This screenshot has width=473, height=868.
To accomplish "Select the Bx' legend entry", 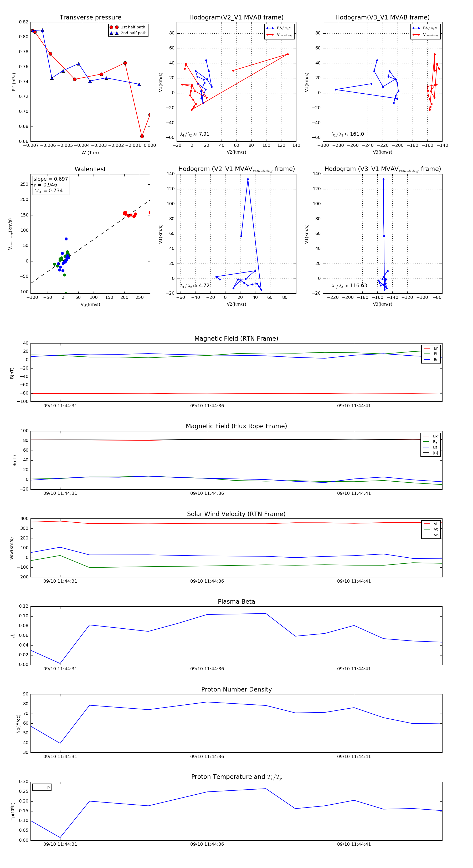I will click(431, 436).
